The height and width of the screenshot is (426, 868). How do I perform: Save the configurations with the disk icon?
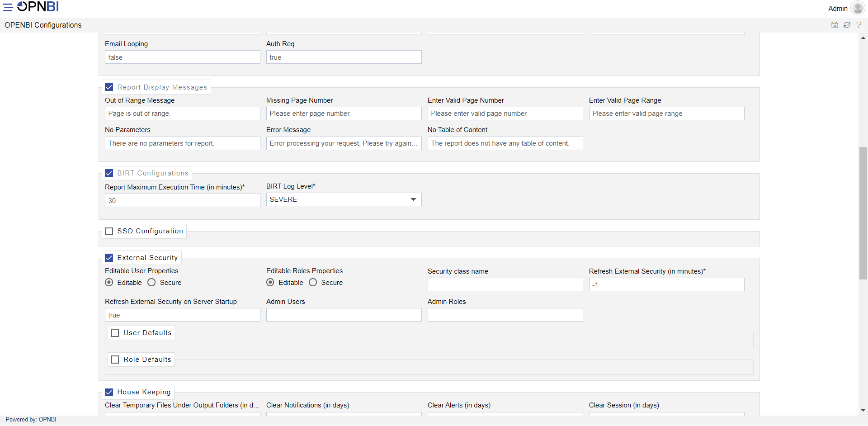(x=835, y=25)
